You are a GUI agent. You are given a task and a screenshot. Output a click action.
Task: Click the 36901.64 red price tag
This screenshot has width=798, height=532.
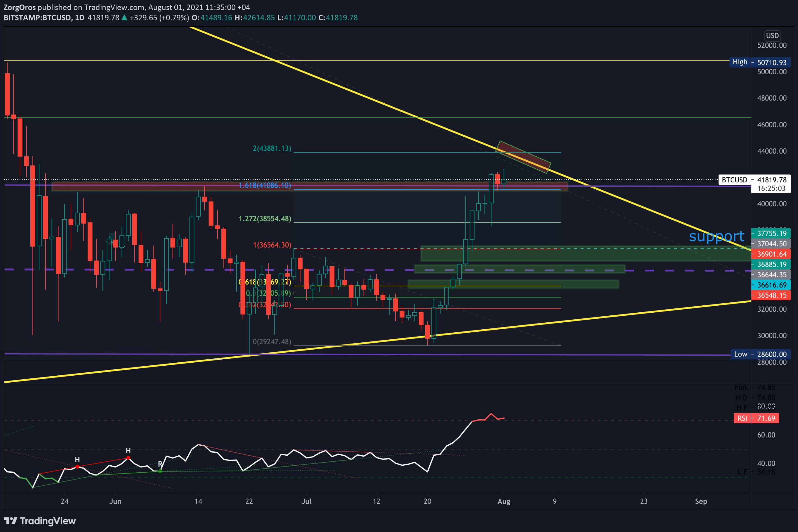tap(771, 254)
